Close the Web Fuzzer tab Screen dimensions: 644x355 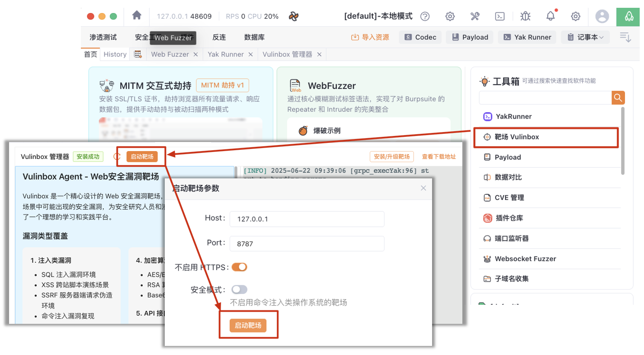[195, 55]
